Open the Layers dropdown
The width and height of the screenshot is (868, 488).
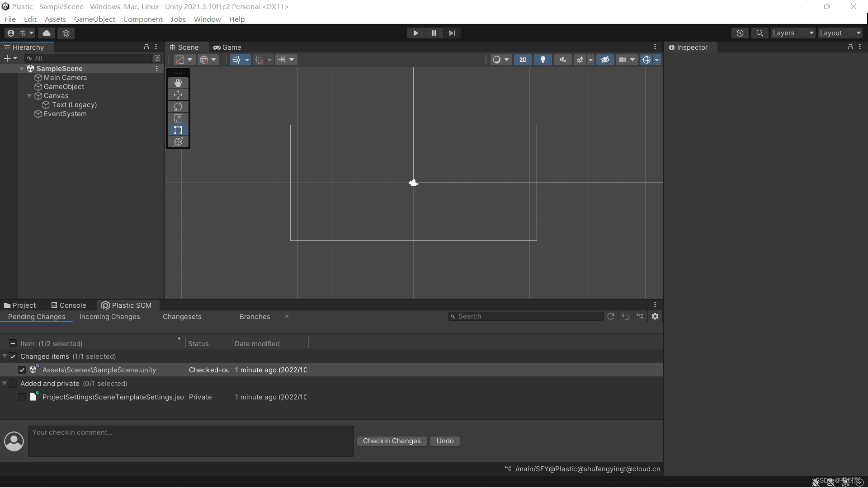pos(793,33)
